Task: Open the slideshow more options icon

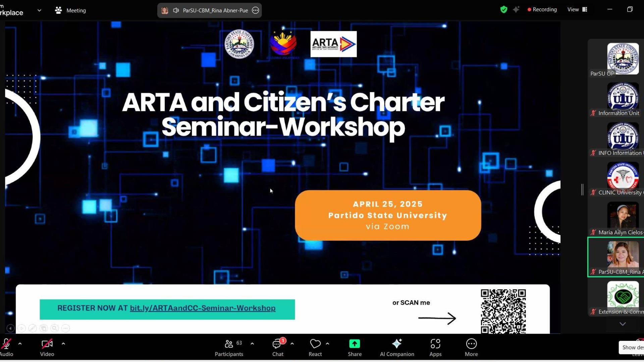Action: (66, 328)
